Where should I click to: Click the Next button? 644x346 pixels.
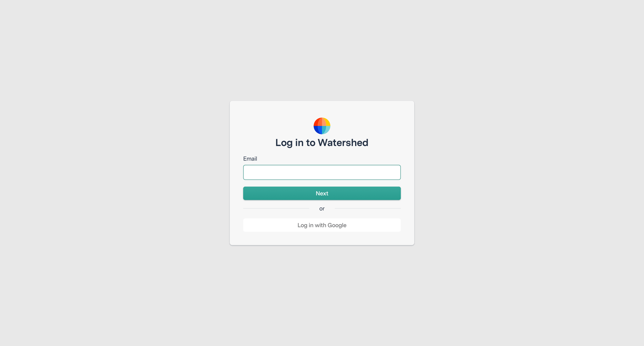tap(322, 193)
